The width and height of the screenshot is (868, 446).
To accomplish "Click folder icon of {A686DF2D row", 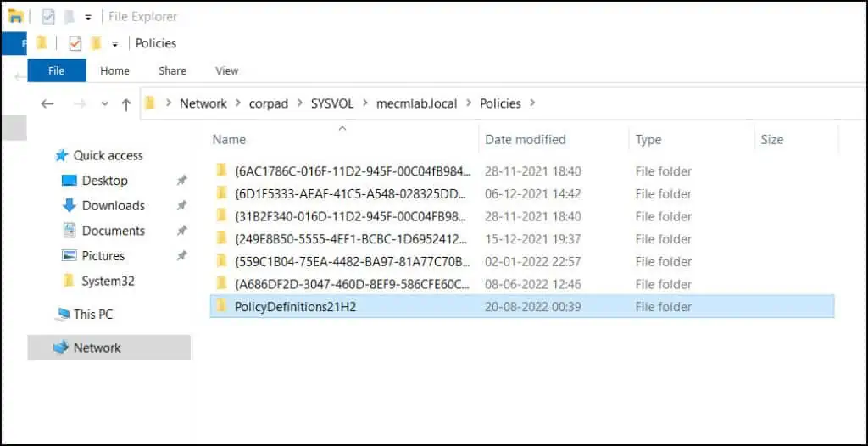I will coord(222,283).
